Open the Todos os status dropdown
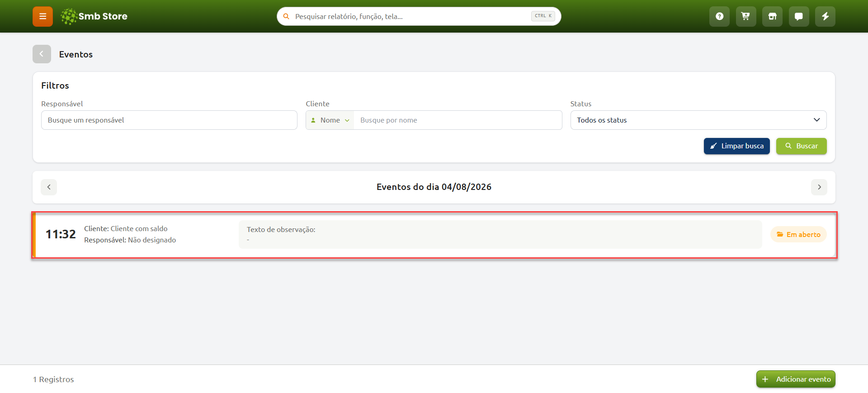 [x=698, y=120]
